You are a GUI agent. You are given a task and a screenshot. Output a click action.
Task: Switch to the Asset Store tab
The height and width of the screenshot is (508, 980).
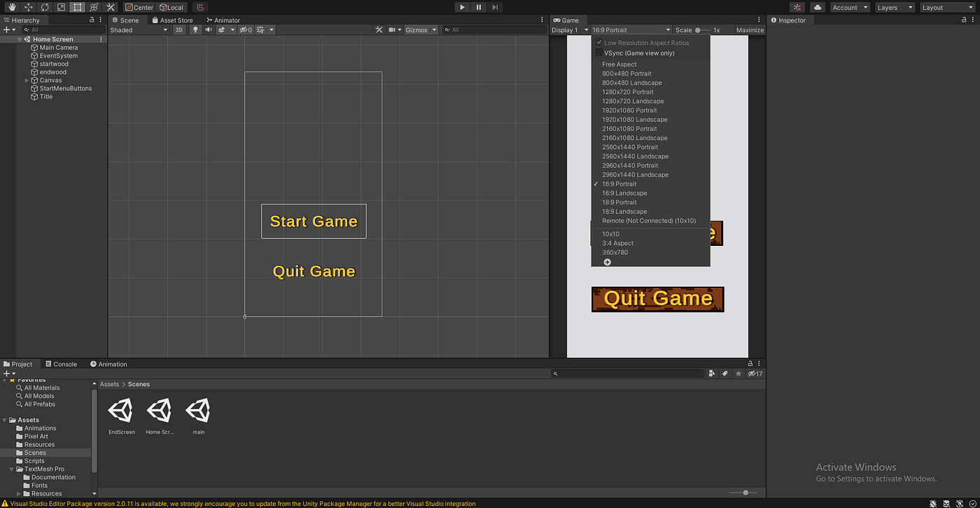click(172, 20)
